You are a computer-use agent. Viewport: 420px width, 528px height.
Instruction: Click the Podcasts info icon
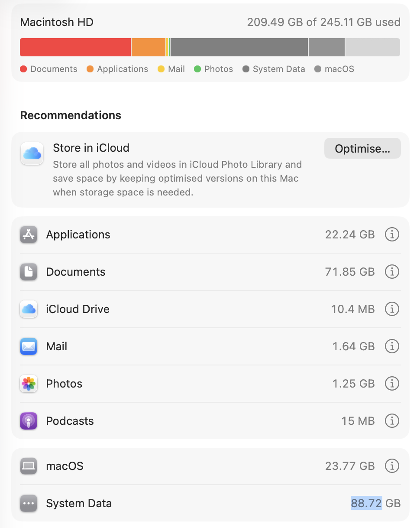coord(392,421)
